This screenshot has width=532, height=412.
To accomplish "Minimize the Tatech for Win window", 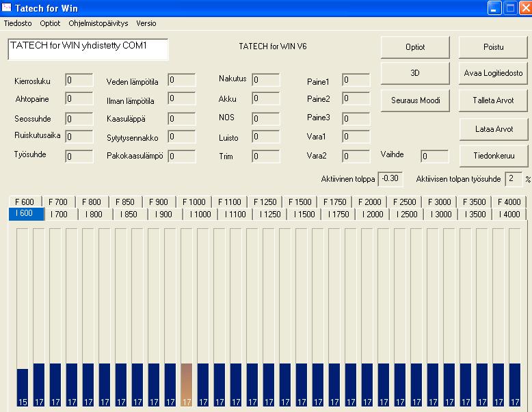I will (494, 8).
